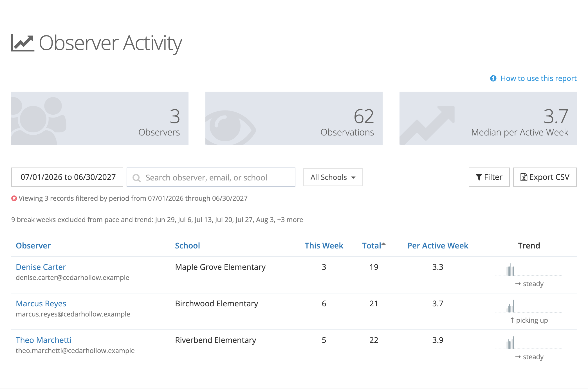Click the 3.7 median summary value

[x=556, y=116]
